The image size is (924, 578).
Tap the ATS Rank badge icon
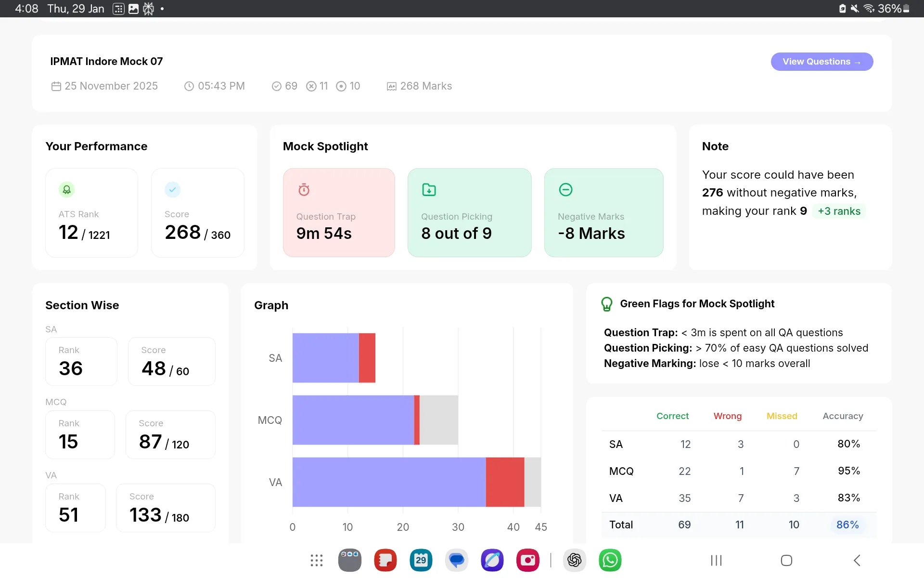(x=67, y=190)
